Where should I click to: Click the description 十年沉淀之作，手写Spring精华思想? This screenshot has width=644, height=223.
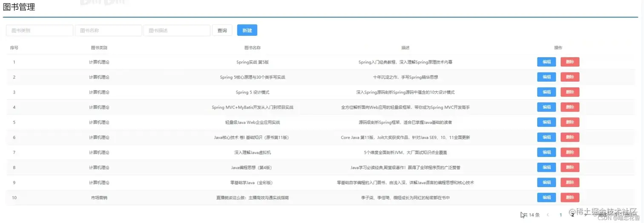point(405,77)
